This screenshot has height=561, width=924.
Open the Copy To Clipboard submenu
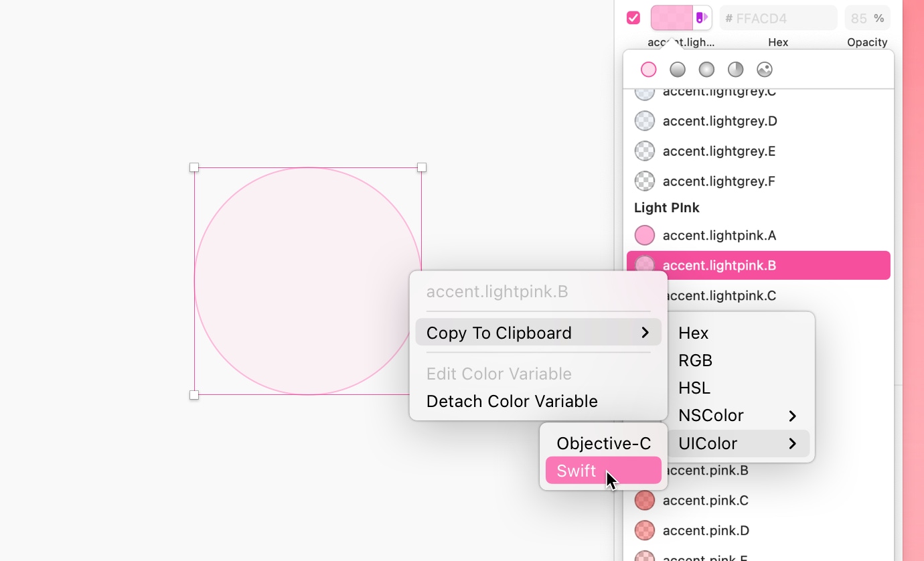coord(499,332)
